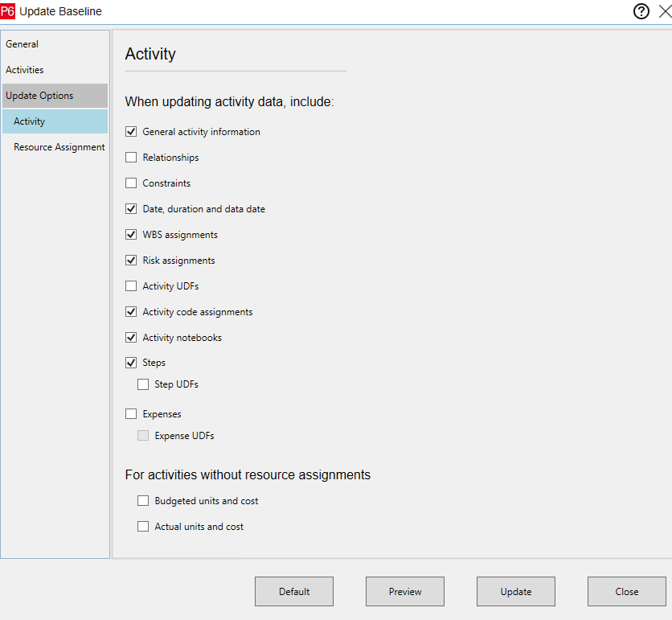Enable Budgeted units and cost
Screen dimensions: 672x620
point(143,500)
